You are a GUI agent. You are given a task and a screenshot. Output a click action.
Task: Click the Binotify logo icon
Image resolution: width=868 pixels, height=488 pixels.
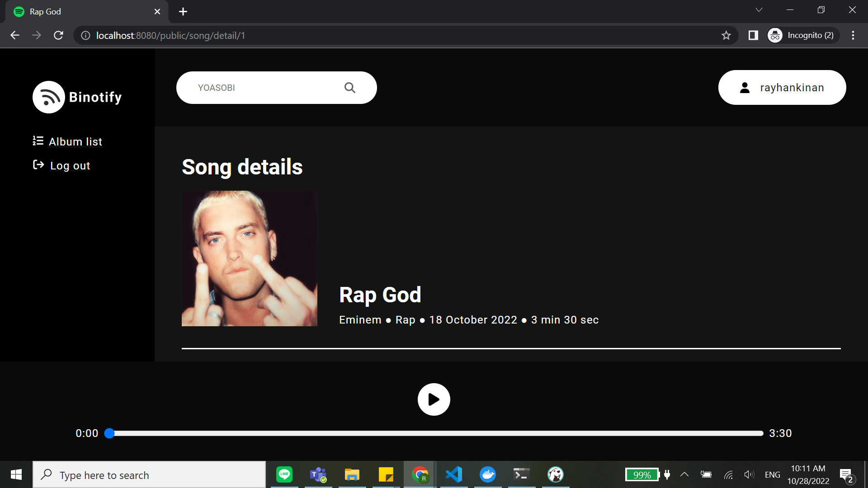(x=49, y=97)
